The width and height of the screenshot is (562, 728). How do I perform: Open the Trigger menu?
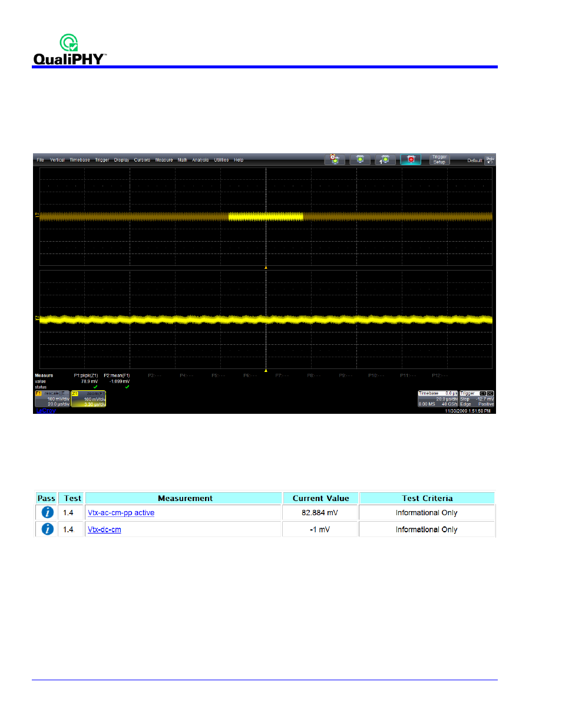coord(102,160)
